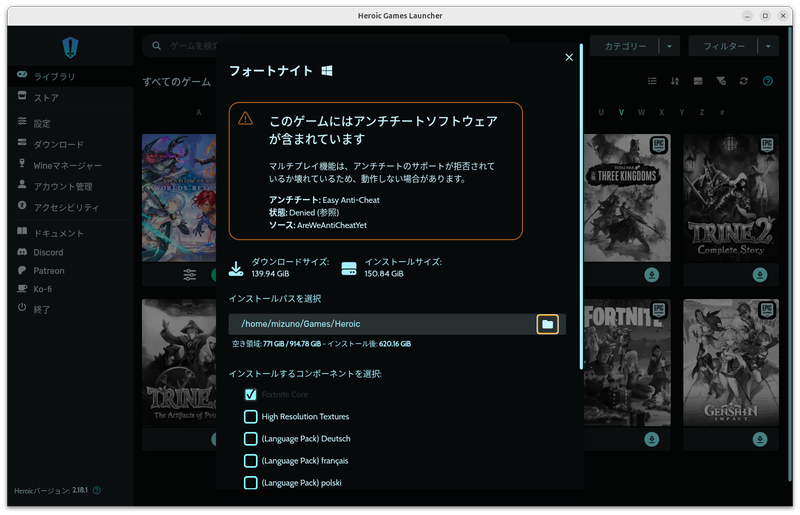The height and width of the screenshot is (515, 800).
Task: Open アカウント管理 in the sidebar
Action: tap(70, 186)
